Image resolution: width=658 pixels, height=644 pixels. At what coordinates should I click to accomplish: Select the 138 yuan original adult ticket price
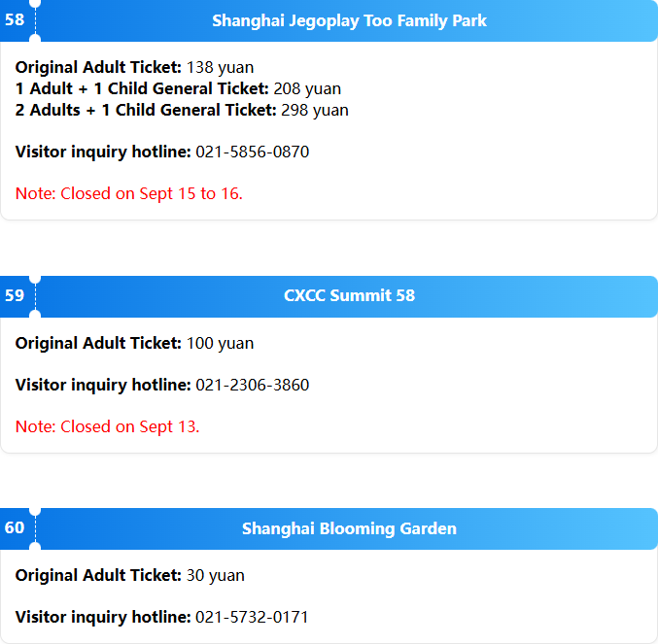220,67
